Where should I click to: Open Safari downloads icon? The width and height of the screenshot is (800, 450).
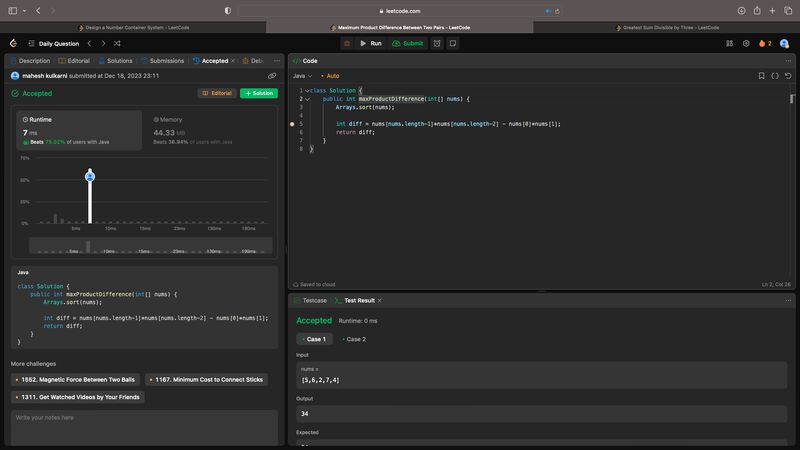741,11
